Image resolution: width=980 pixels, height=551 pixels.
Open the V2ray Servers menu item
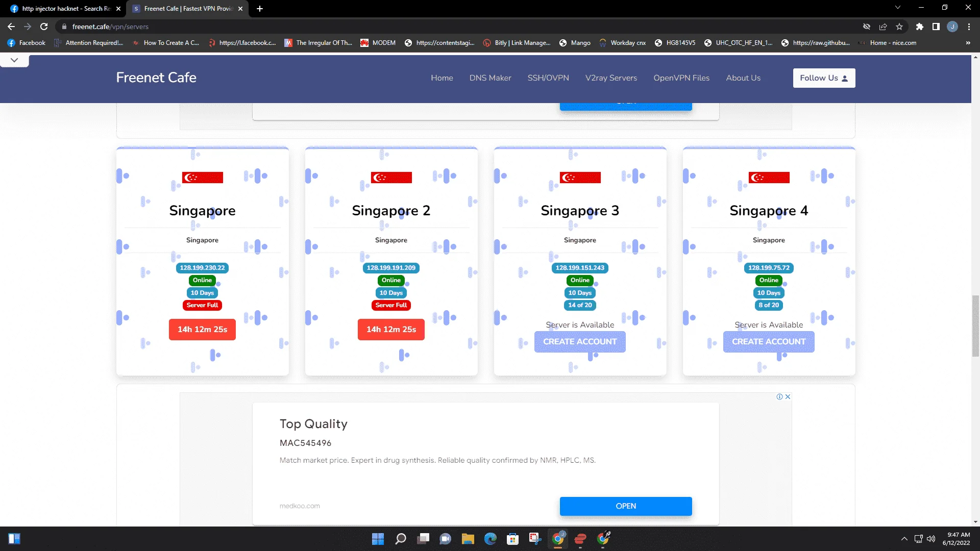611,78
